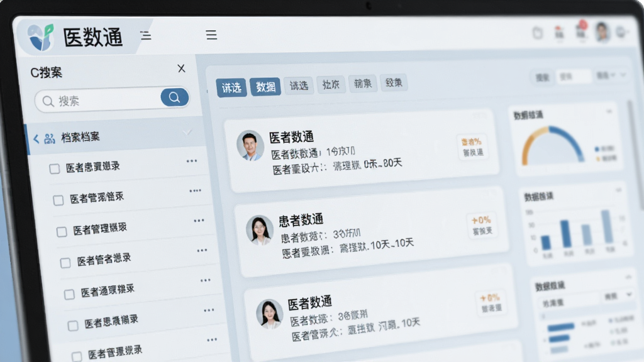
Task: Click the +0% badge on the 患者数通 card
Action: pyautogui.click(x=482, y=226)
